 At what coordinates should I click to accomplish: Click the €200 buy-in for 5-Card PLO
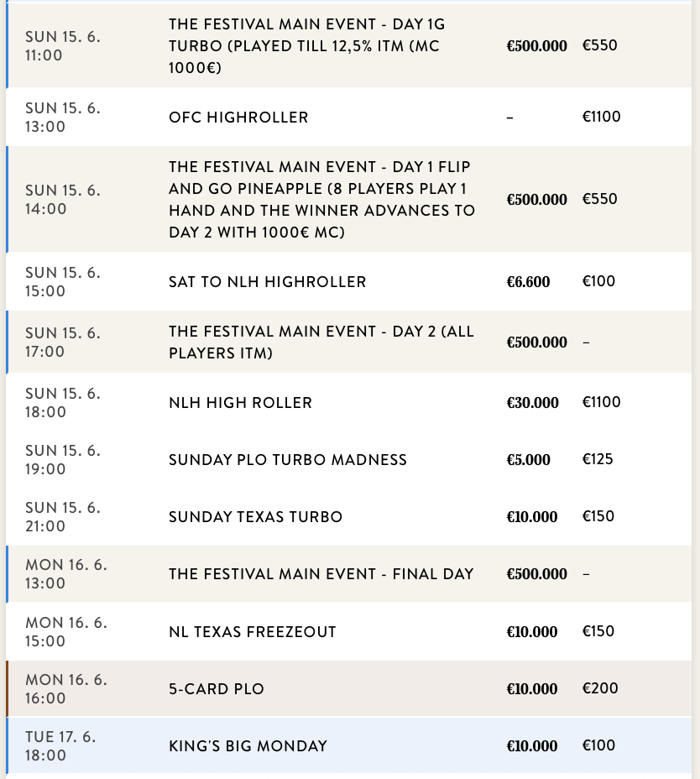(599, 688)
